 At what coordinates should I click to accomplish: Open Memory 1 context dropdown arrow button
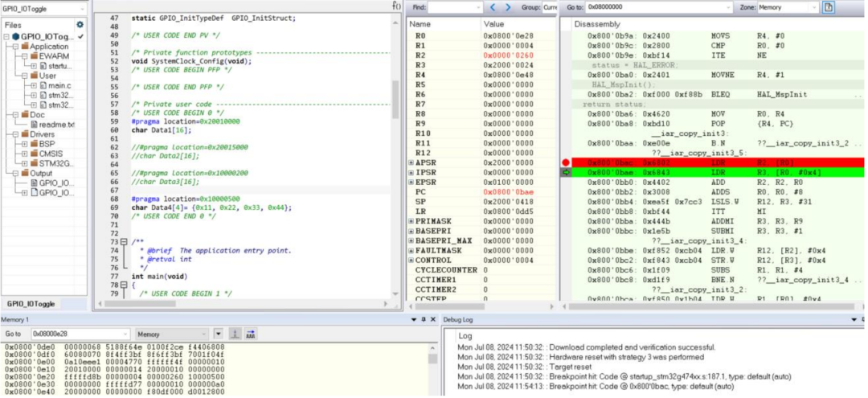[218, 334]
